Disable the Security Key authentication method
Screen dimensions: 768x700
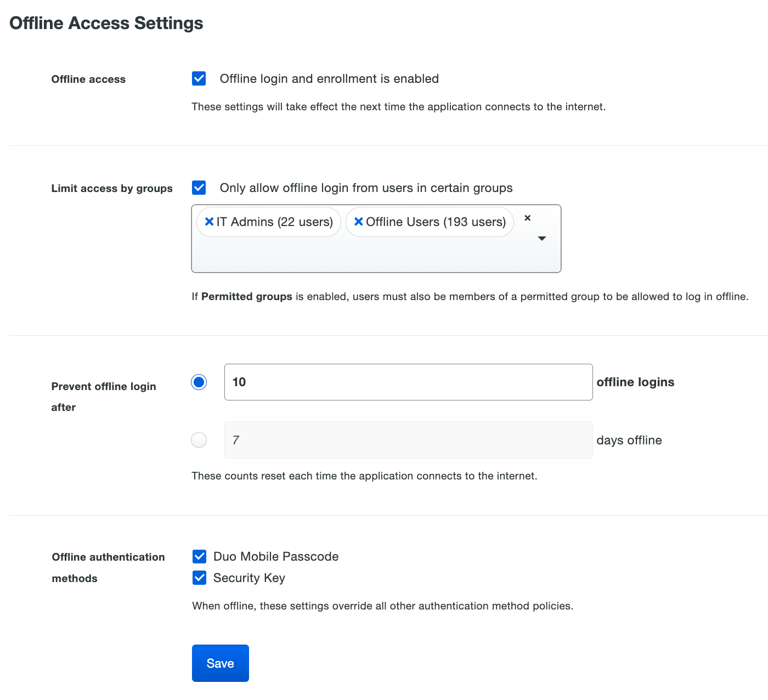199,578
